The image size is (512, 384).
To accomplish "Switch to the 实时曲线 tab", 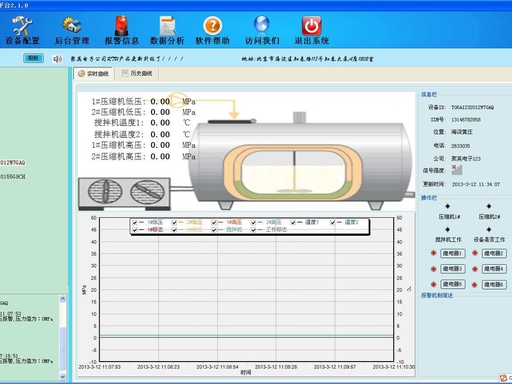I will [94, 73].
